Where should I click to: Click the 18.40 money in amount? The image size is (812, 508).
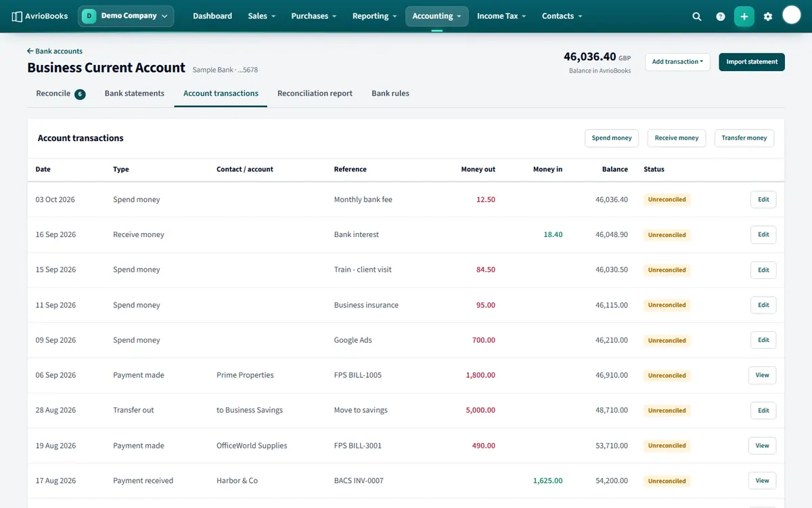[x=553, y=235]
